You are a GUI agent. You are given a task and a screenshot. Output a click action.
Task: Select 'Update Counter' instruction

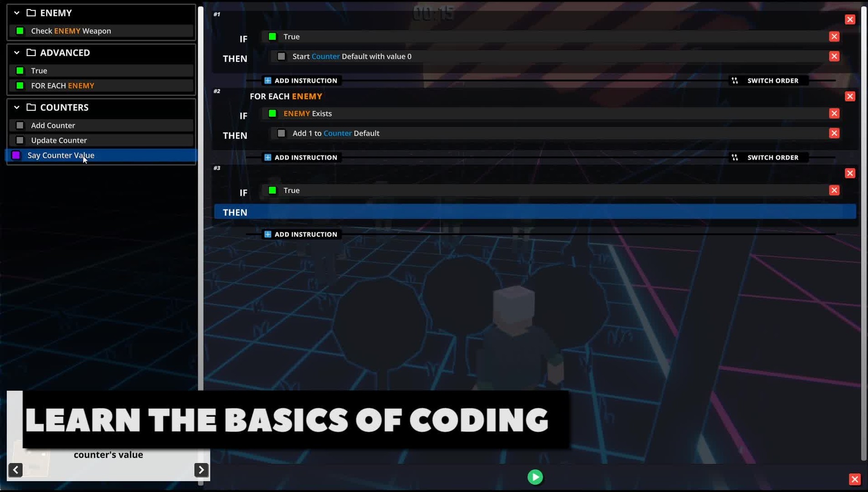coord(59,140)
